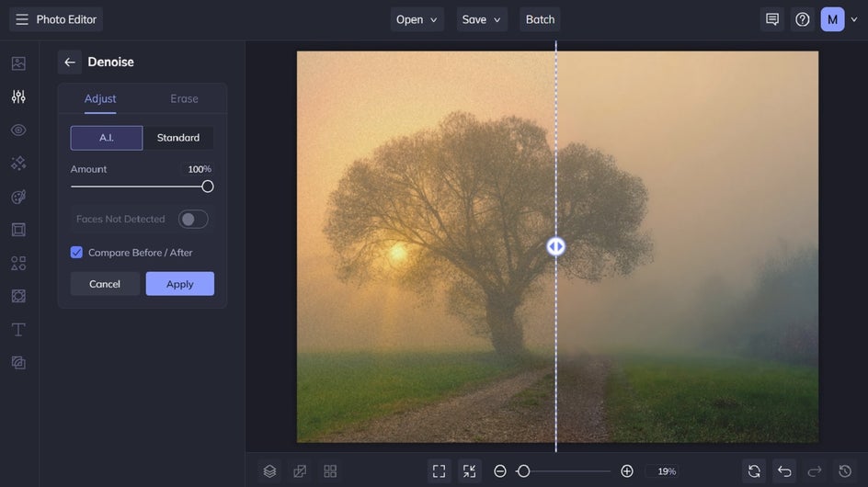Expand the Save dropdown menu
This screenshot has width=868, height=487.
pos(482,19)
